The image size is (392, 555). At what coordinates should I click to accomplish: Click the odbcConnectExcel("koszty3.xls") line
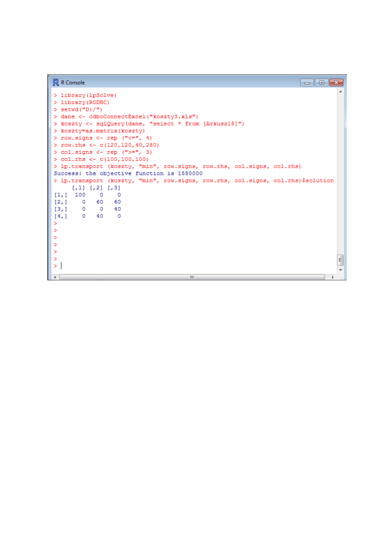pyautogui.click(x=129, y=116)
